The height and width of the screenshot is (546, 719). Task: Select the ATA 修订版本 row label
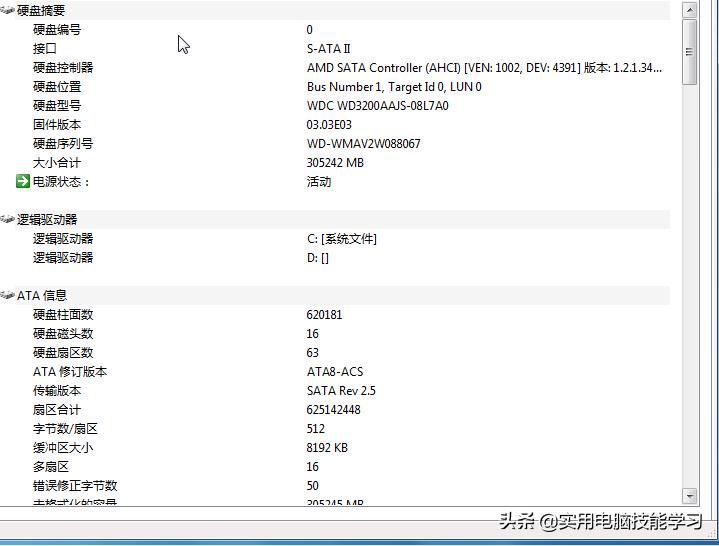coord(70,372)
